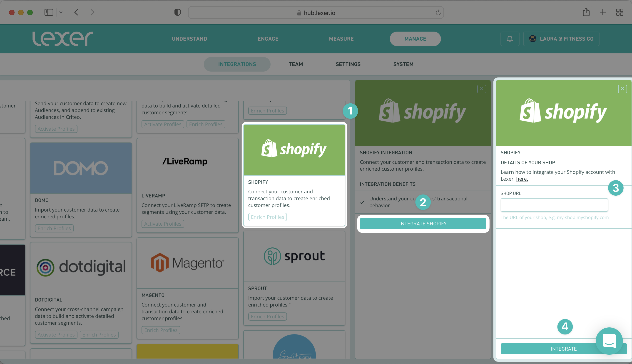
Task: Focus the hub.lexer.io address bar
Action: [316, 12]
